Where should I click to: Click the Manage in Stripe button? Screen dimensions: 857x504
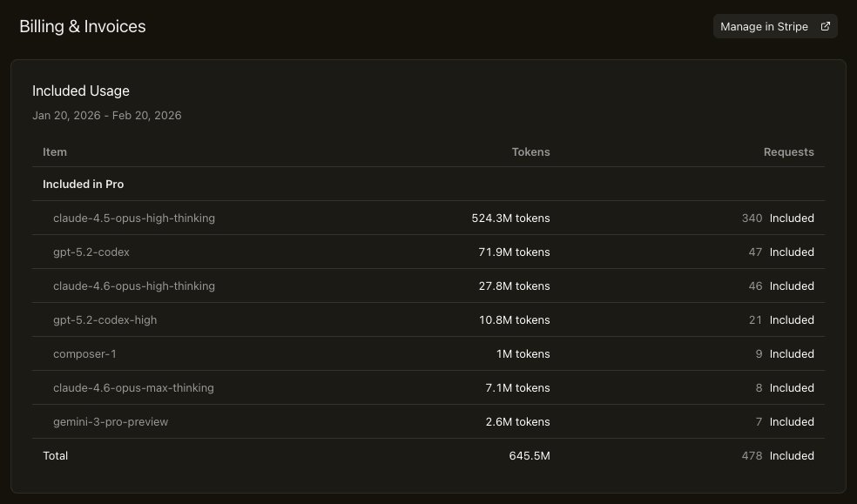(x=775, y=26)
